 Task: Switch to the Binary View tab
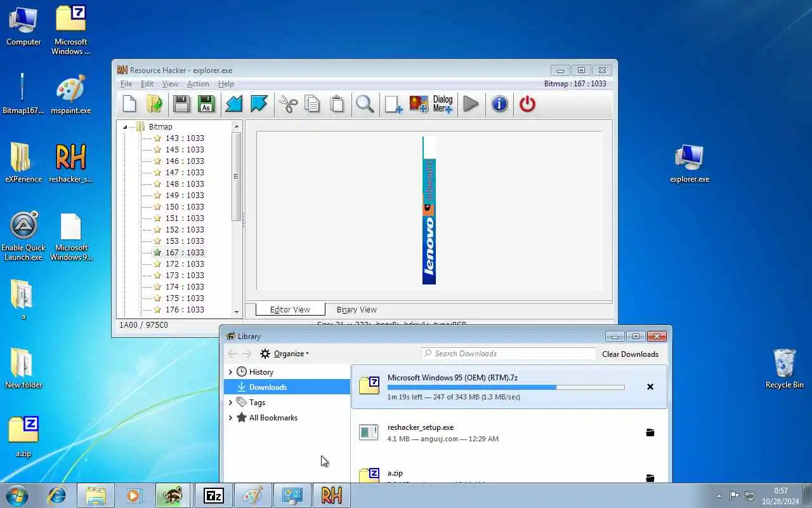(357, 310)
